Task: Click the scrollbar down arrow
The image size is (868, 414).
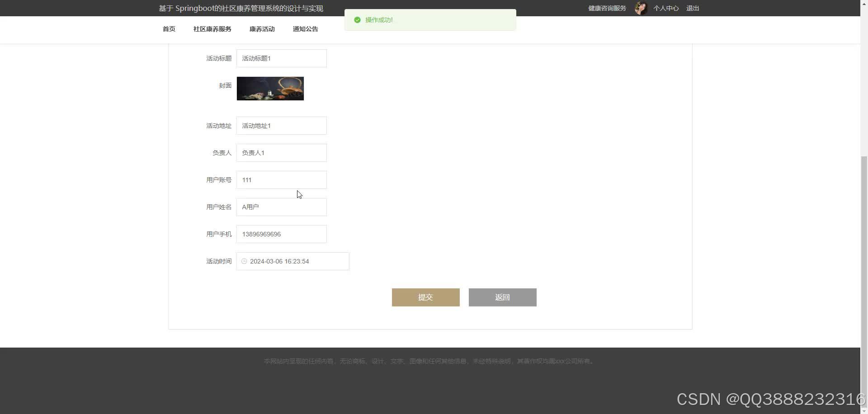Action: coord(863,410)
